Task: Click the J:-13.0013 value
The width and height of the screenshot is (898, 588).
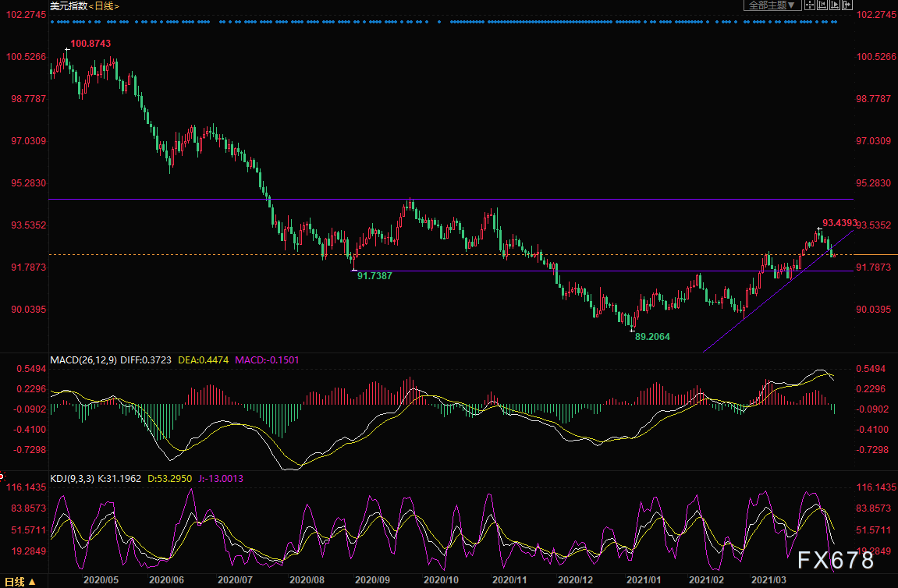Action: [x=221, y=478]
